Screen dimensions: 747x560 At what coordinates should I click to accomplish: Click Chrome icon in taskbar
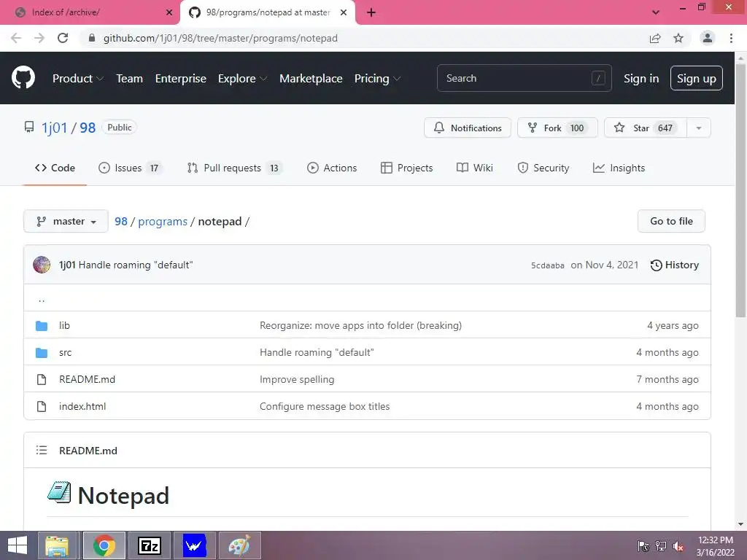104,545
